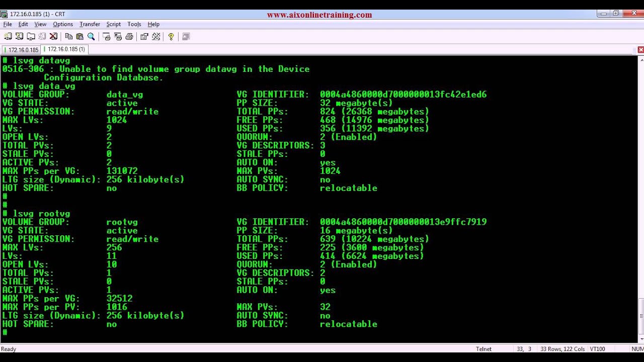Viewport: 644px width, 362px height.
Task: Click the greyed Reconnect toolbar icon
Action: (x=42, y=36)
